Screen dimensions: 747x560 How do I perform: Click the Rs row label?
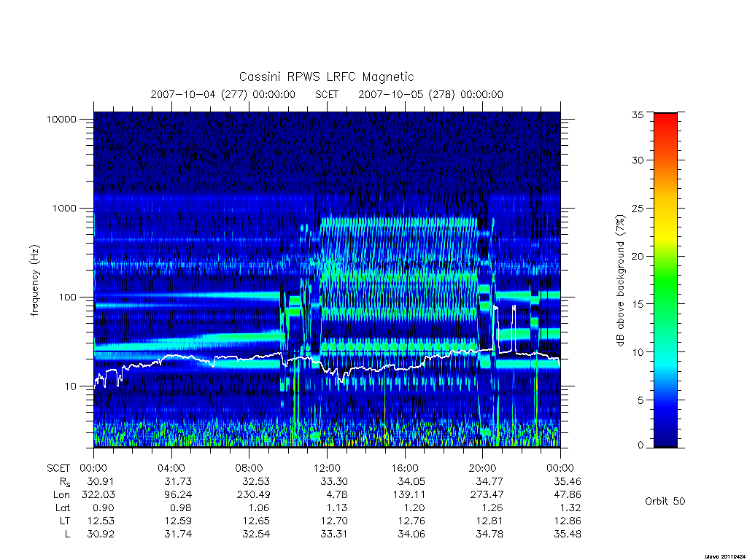click(65, 482)
